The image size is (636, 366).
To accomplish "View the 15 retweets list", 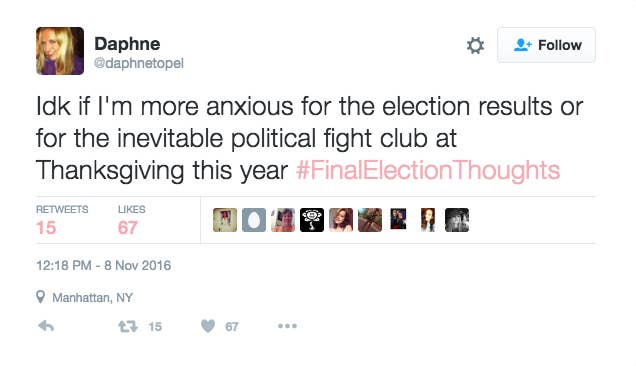I will point(62,221).
